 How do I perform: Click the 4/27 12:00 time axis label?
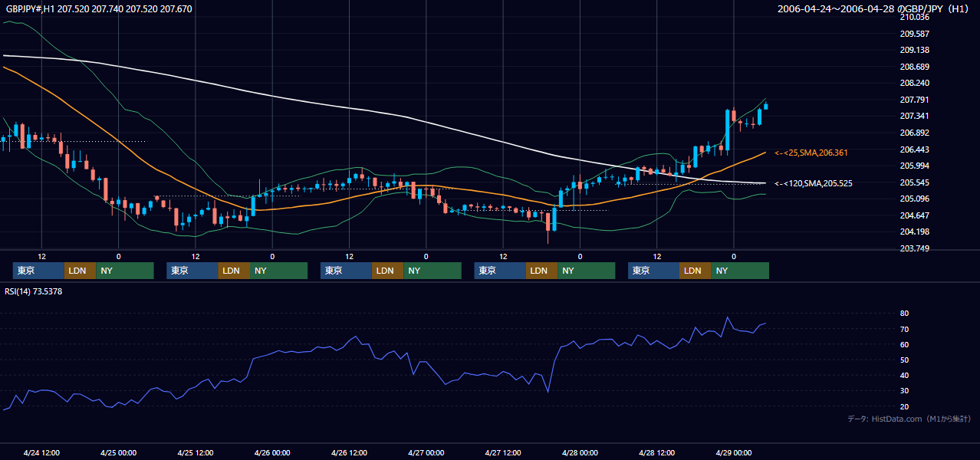pyautogui.click(x=503, y=453)
